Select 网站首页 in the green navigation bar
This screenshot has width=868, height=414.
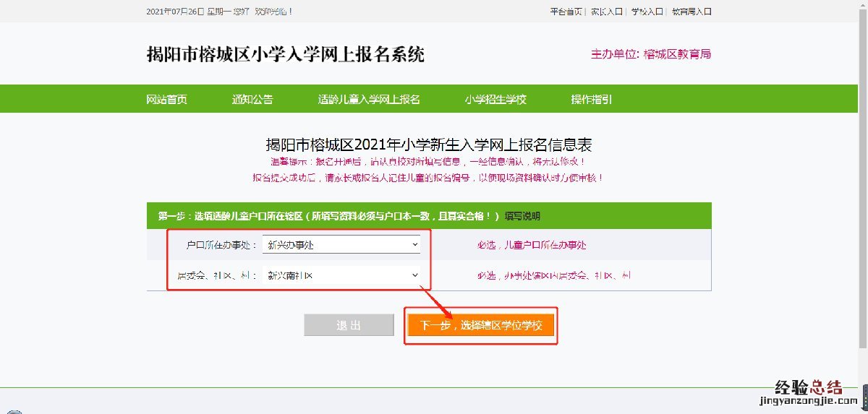166,100
